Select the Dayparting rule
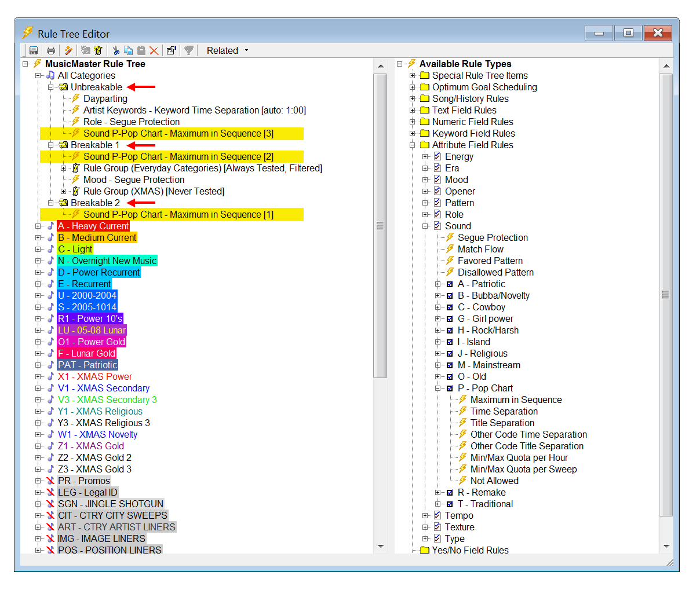Screen dimensions: 700x601 pyautogui.click(x=105, y=98)
